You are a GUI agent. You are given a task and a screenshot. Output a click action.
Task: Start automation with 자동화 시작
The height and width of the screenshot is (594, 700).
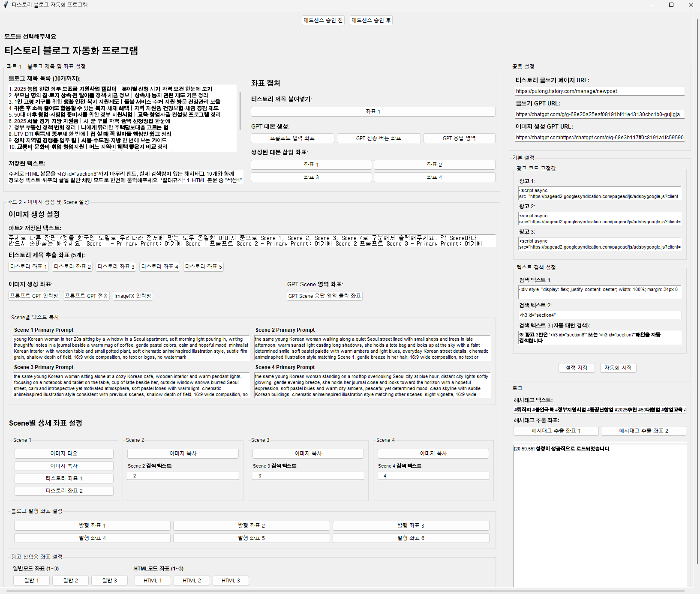tap(618, 368)
